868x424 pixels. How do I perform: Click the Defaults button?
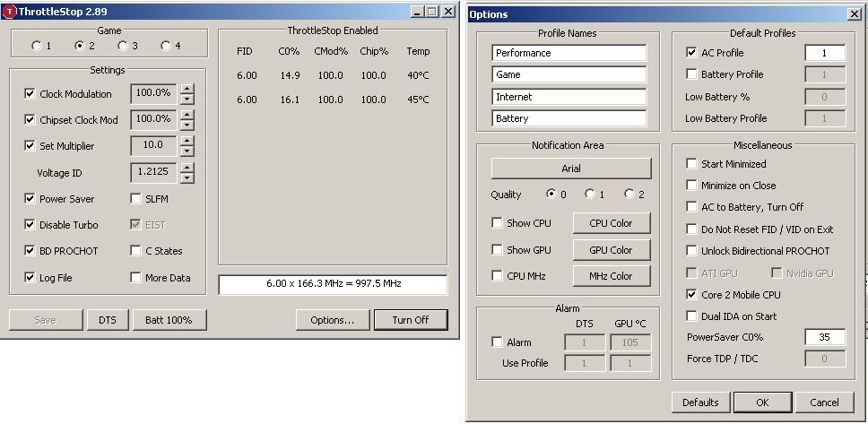[x=701, y=402]
